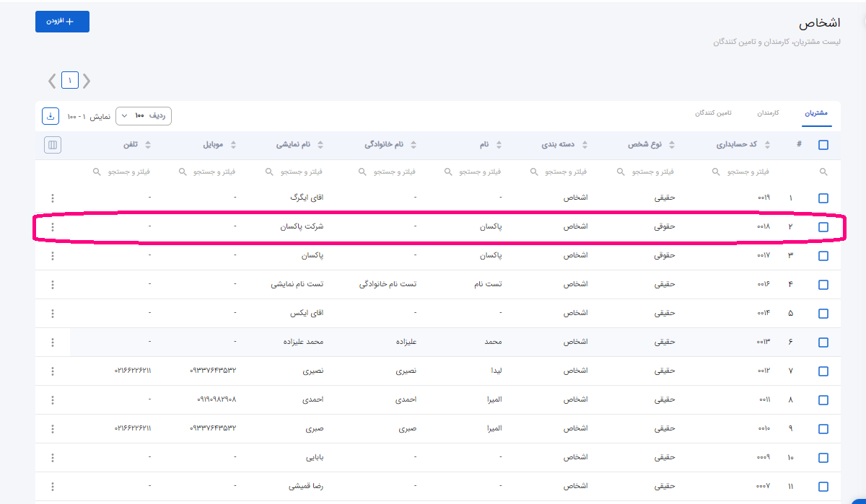866x504 pixels.
Task: Open three-dot menu for رضا قمیشی row
Action: coord(53,487)
